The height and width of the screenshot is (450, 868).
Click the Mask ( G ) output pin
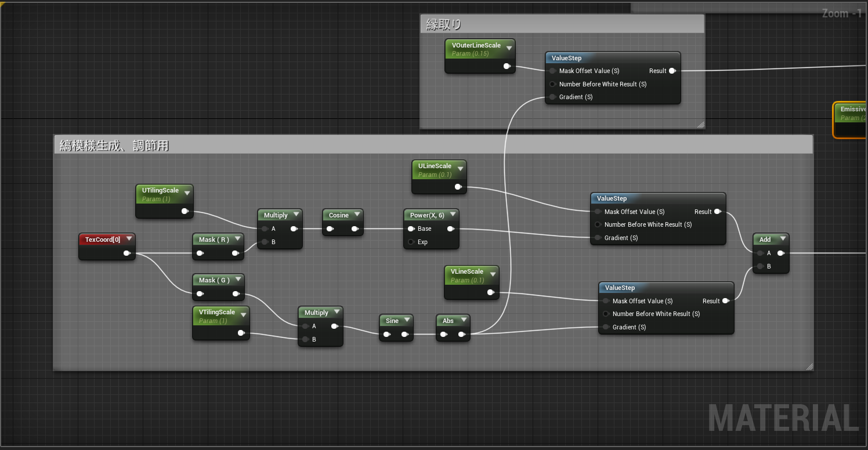236,293
